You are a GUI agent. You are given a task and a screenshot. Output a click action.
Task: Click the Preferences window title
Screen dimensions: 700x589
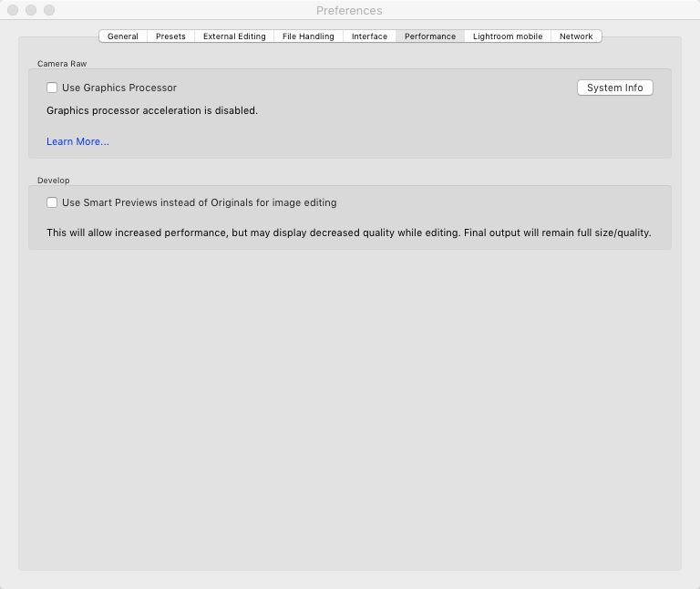(x=349, y=10)
